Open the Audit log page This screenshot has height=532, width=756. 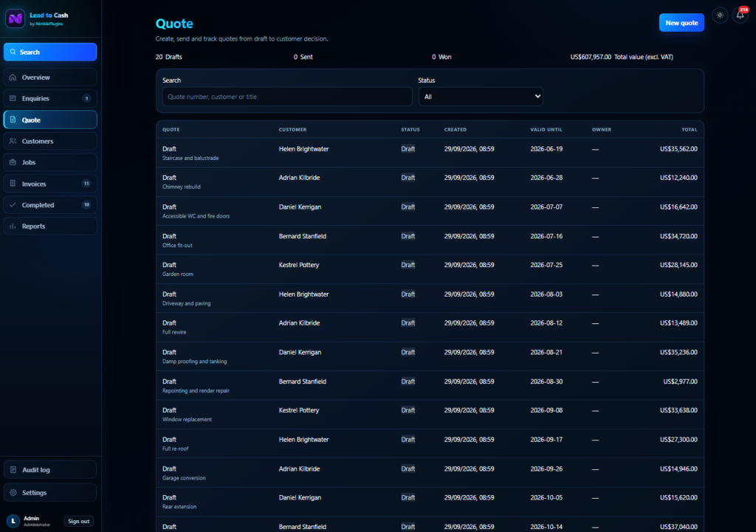tap(50, 470)
